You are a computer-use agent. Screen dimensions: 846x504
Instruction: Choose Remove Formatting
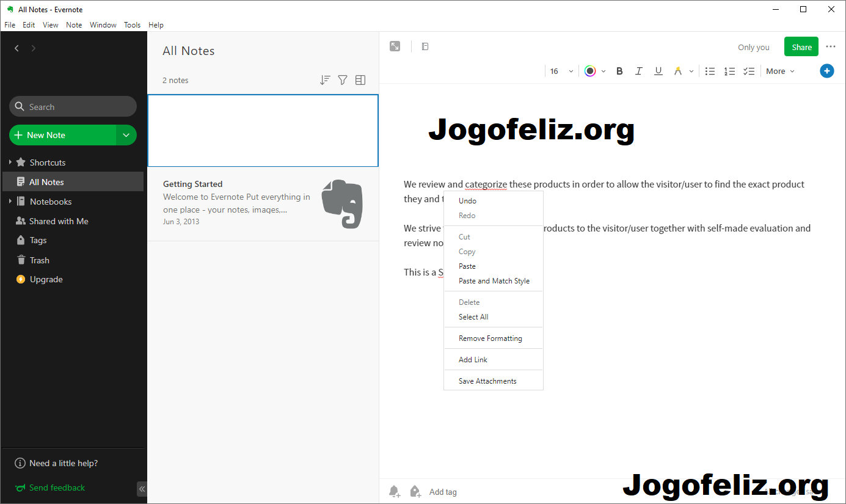[494, 338]
